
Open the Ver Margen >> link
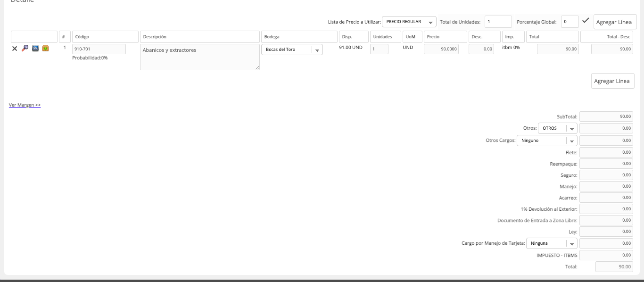tap(25, 105)
